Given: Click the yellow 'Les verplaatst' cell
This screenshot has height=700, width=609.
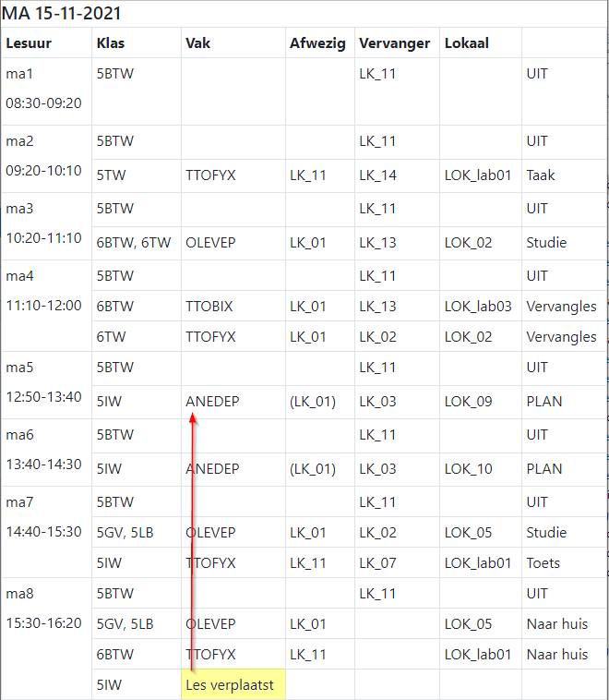Looking at the screenshot, I should click(233, 684).
